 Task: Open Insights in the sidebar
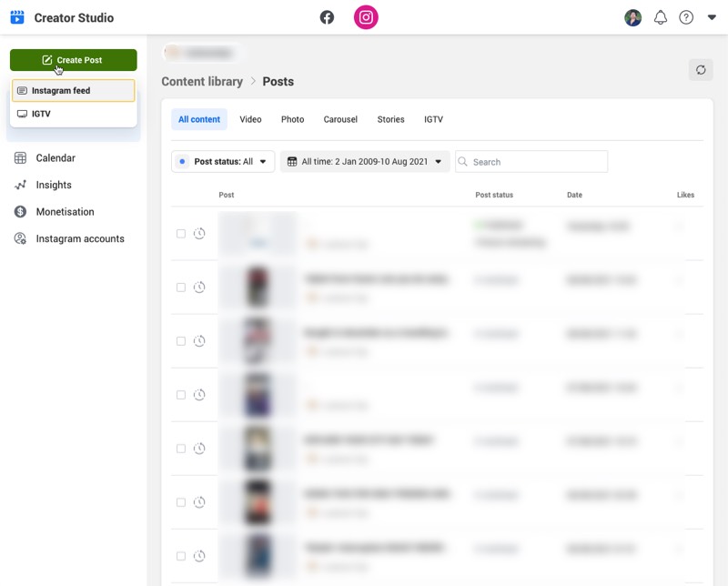(x=54, y=185)
